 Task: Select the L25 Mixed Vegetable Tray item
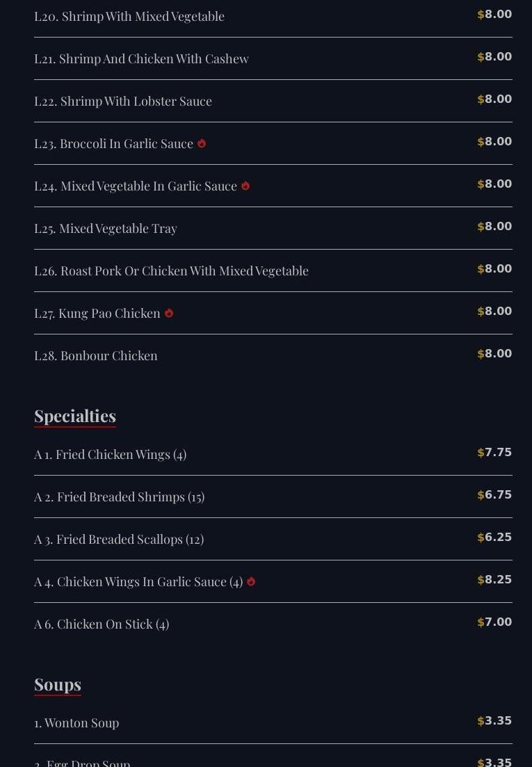tap(106, 228)
